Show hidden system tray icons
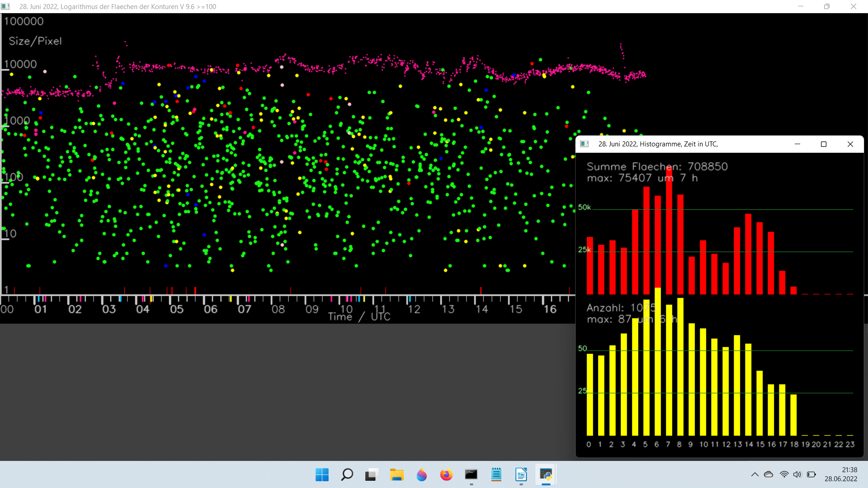The image size is (868, 488). (x=755, y=474)
